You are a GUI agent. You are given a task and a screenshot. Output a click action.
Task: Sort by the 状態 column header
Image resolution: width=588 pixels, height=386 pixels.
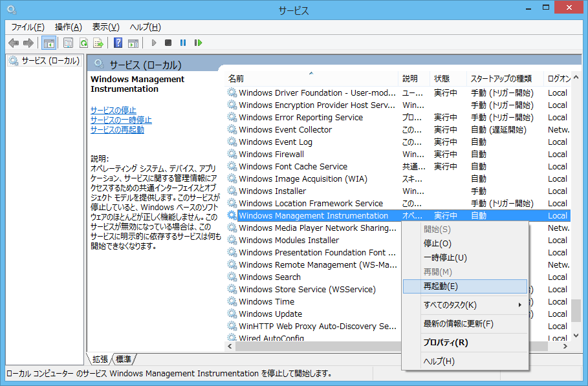click(x=448, y=79)
